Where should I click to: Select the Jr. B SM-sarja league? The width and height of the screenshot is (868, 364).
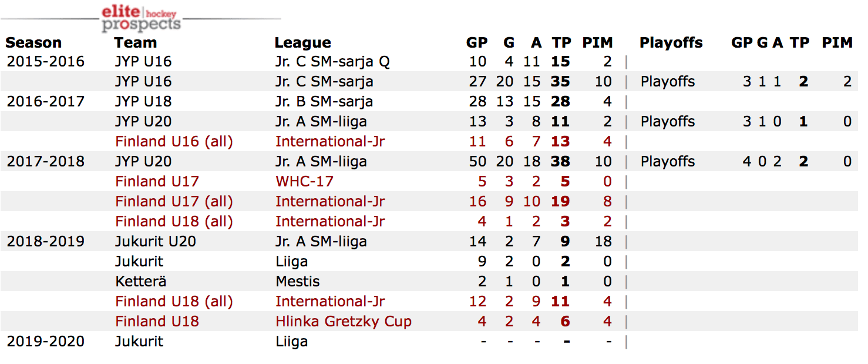point(324,102)
